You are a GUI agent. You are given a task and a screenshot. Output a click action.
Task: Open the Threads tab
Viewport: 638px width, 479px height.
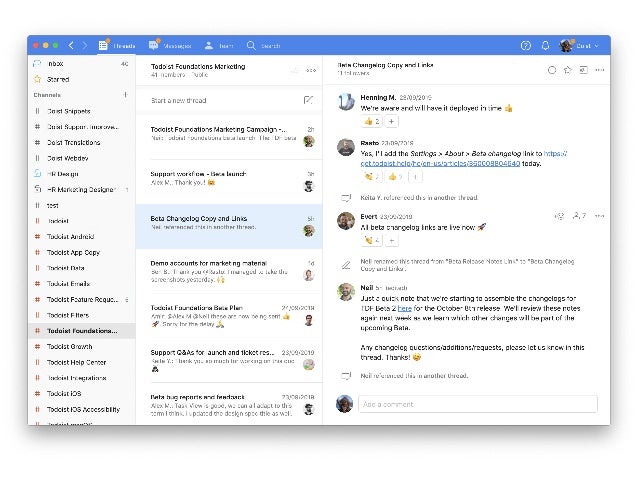[x=117, y=46]
